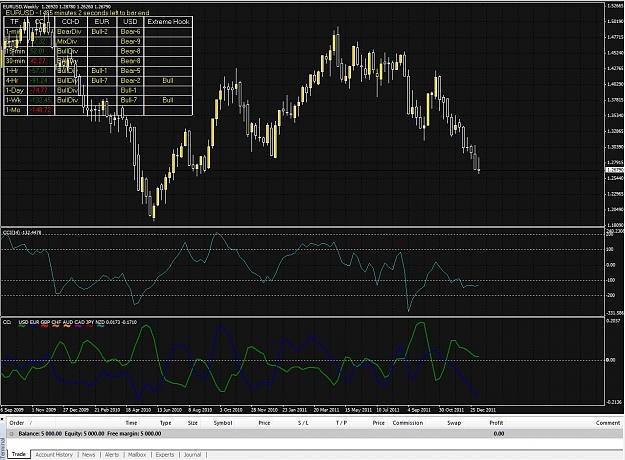625x460 pixels.
Task: Click the 4-Hr timeframe row label
Action: 12,81
